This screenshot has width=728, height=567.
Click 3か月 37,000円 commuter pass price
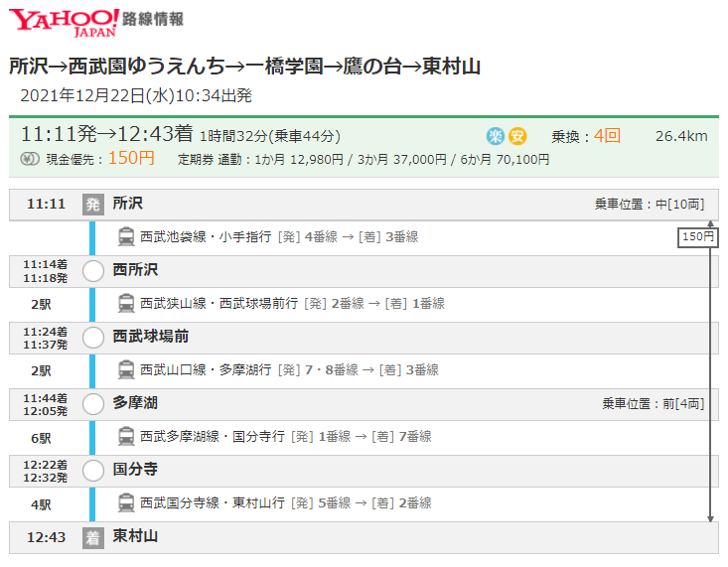401,160
